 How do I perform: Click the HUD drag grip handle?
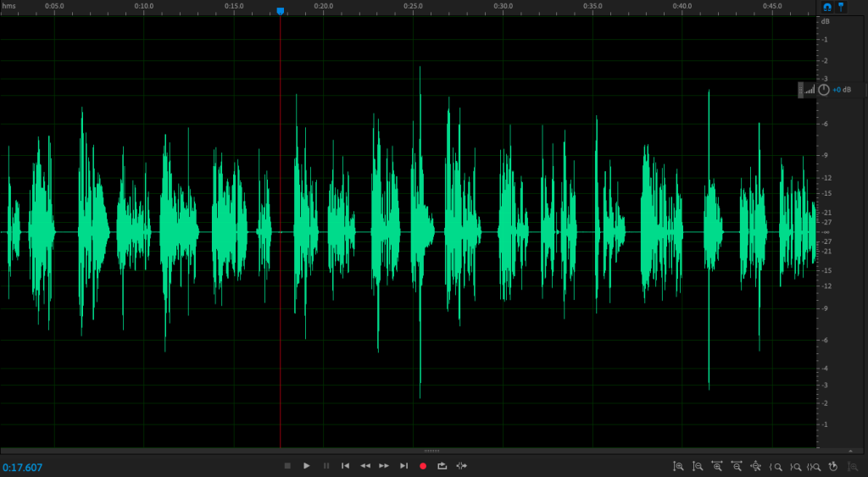coord(800,90)
